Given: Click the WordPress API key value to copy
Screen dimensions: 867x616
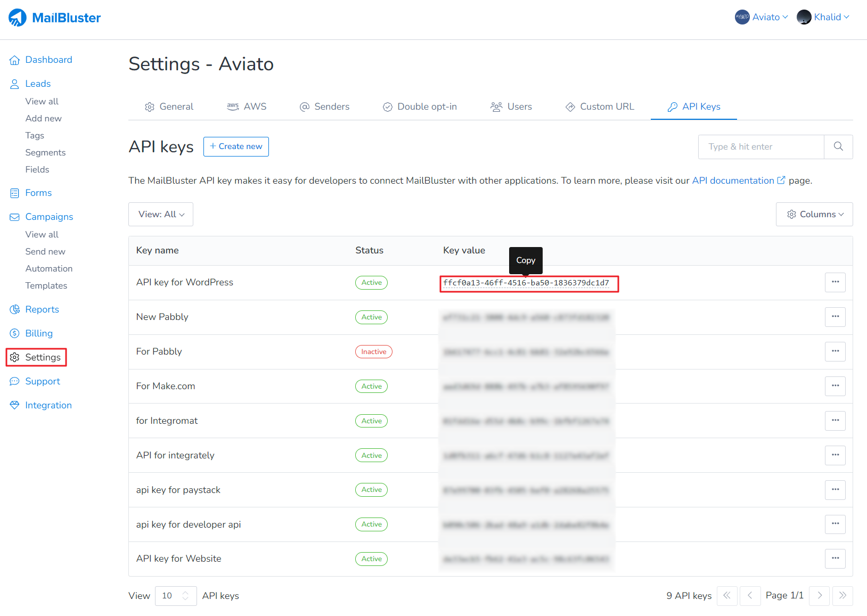Looking at the screenshot, I should point(526,283).
